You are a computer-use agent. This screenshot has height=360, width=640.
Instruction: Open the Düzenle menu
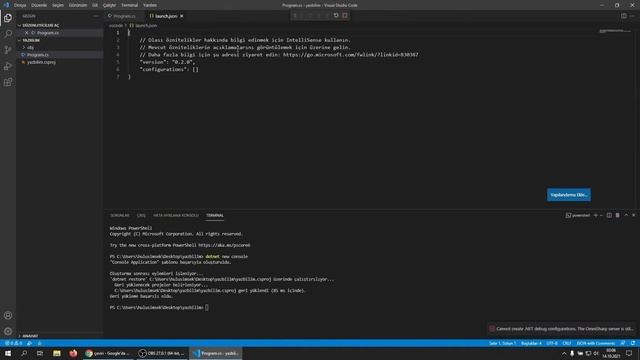click(x=39, y=5)
